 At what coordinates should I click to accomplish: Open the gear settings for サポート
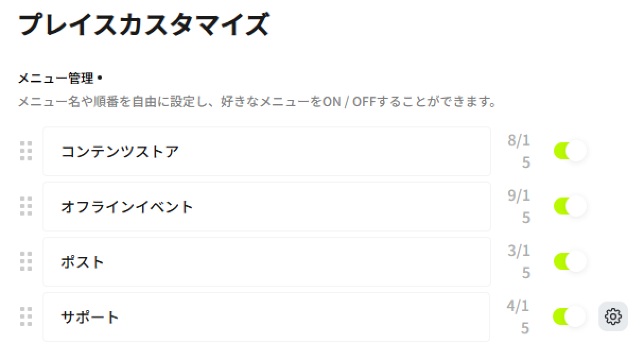[x=613, y=316]
